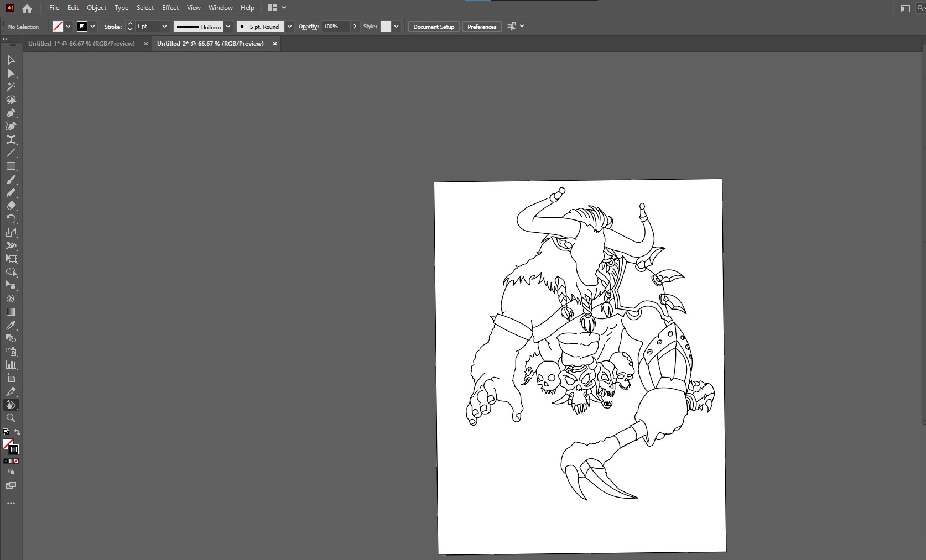Screen dimensions: 926x560
Task: Choose the Scale tool
Action: [x=11, y=232]
